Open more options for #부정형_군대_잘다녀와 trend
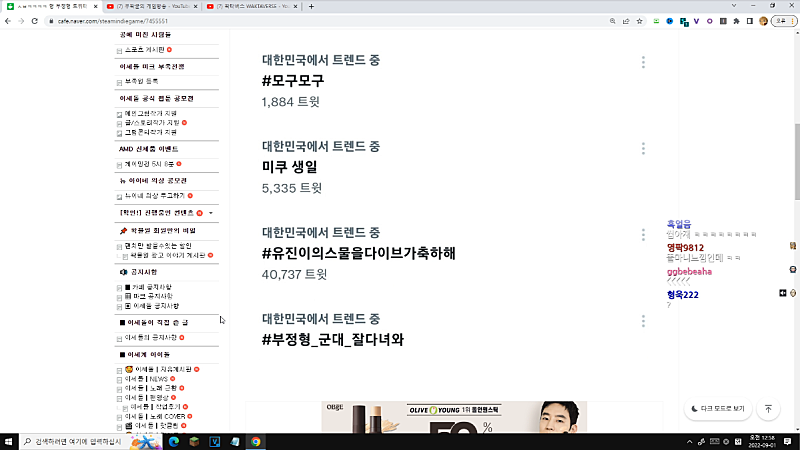 (x=643, y=321)
